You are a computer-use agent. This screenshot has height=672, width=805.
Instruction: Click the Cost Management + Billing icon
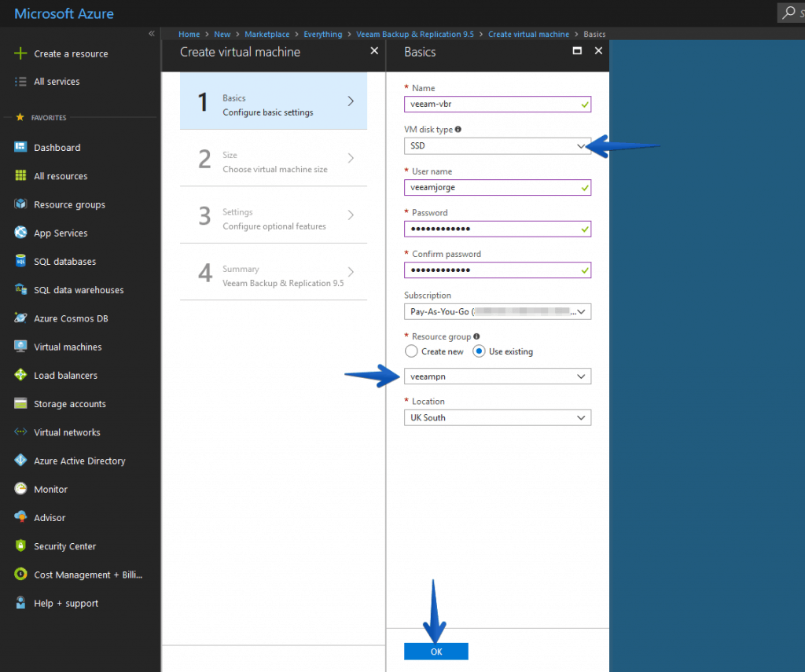click(x=20, y=574)
